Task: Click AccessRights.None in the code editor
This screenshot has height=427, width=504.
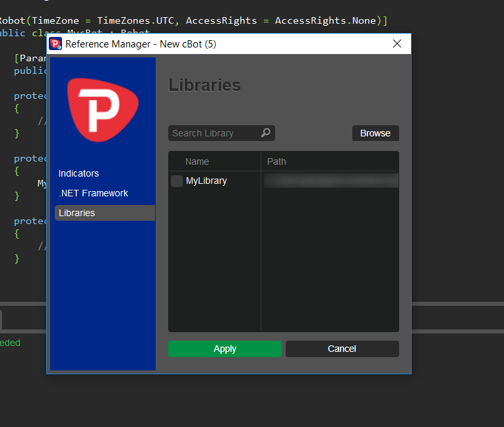Action: click(x=325, y=20)
